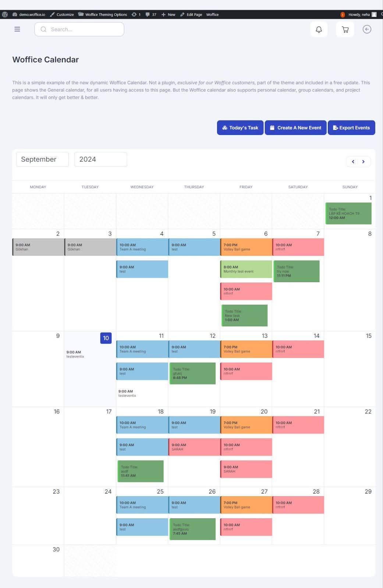The height and width of the screenshot is (588, 383).
Task: Click the updates icon in admin bar
Action: [136, 14]
